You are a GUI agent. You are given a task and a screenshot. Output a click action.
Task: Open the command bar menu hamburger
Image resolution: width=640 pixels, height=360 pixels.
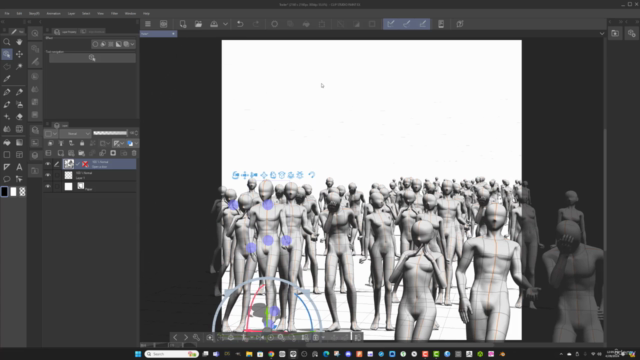(x=148, y=24)
